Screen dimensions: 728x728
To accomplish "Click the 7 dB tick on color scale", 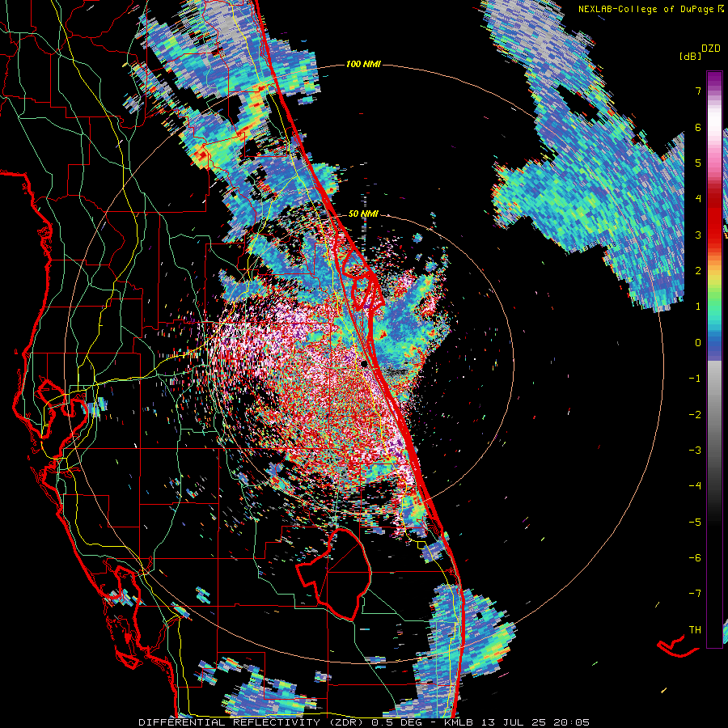I will click(698, 91).
